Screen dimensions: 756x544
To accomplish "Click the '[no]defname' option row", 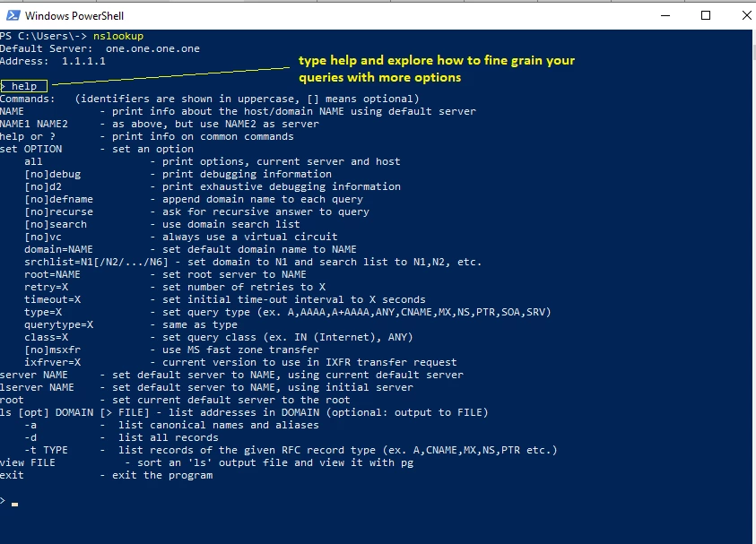I will [x=194, y=199].
